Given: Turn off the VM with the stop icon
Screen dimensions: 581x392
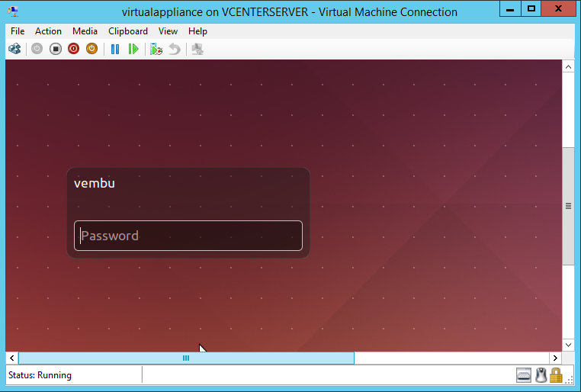Looking at the screenshot, I should click(56, 49).
